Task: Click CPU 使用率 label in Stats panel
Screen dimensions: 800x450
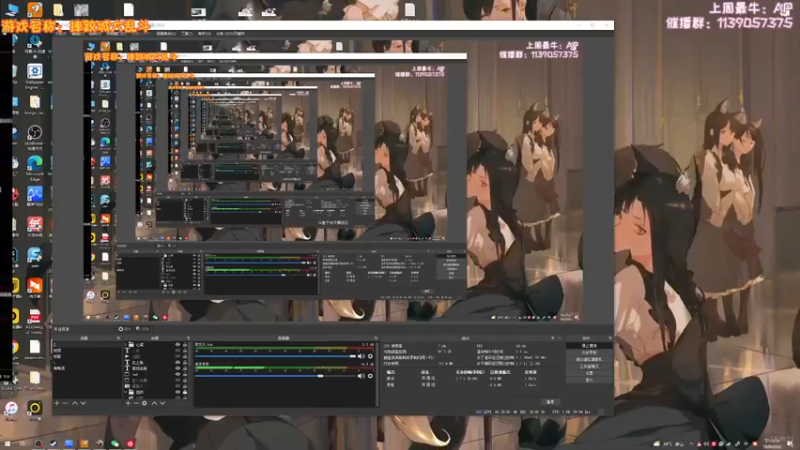Action: point(393,346)
